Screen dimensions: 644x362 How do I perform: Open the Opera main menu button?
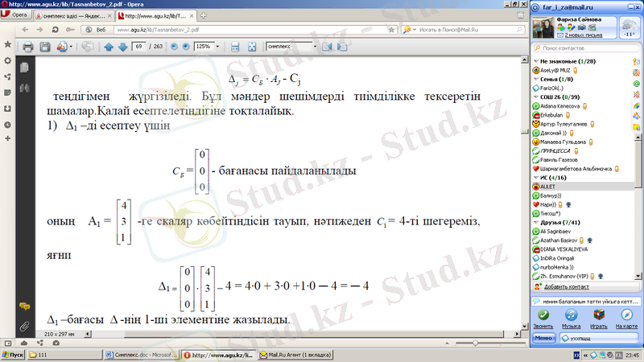pyautogui.click(x=15, y=14)
